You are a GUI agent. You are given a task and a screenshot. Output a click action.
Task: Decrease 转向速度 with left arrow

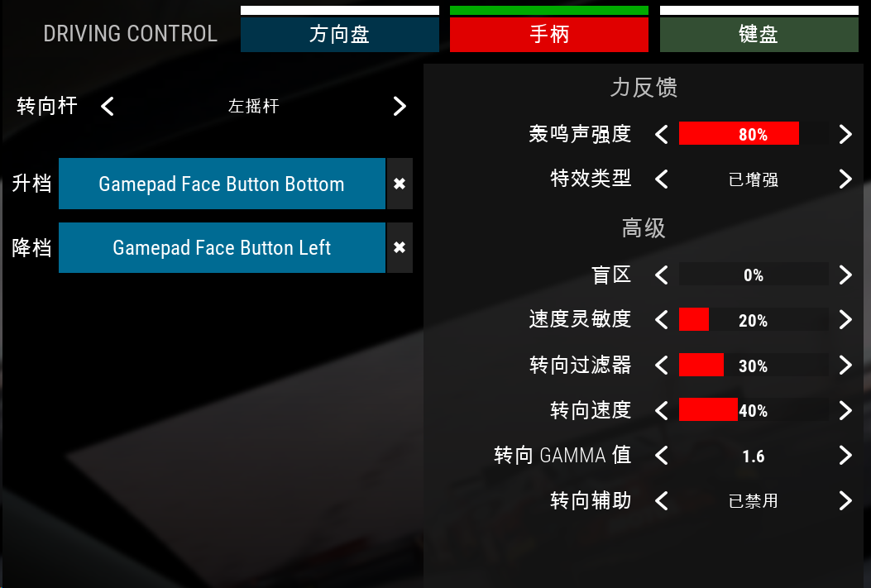click(661, 410)
